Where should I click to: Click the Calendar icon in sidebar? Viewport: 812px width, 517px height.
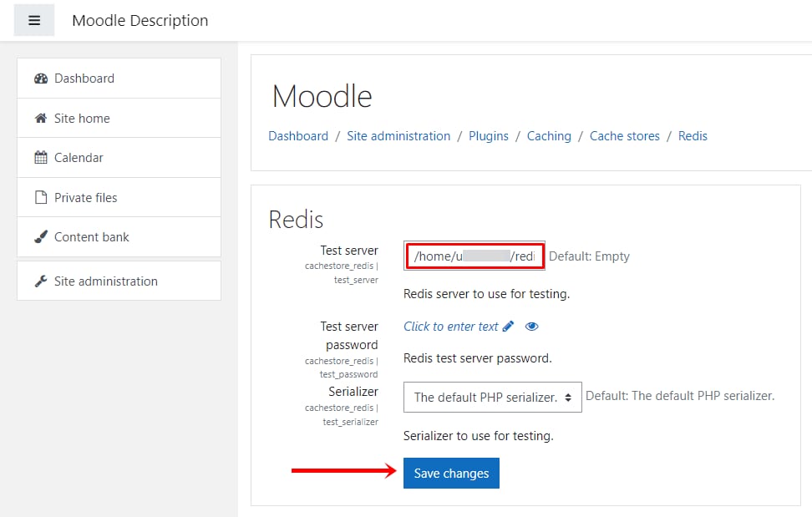point(41,157)
